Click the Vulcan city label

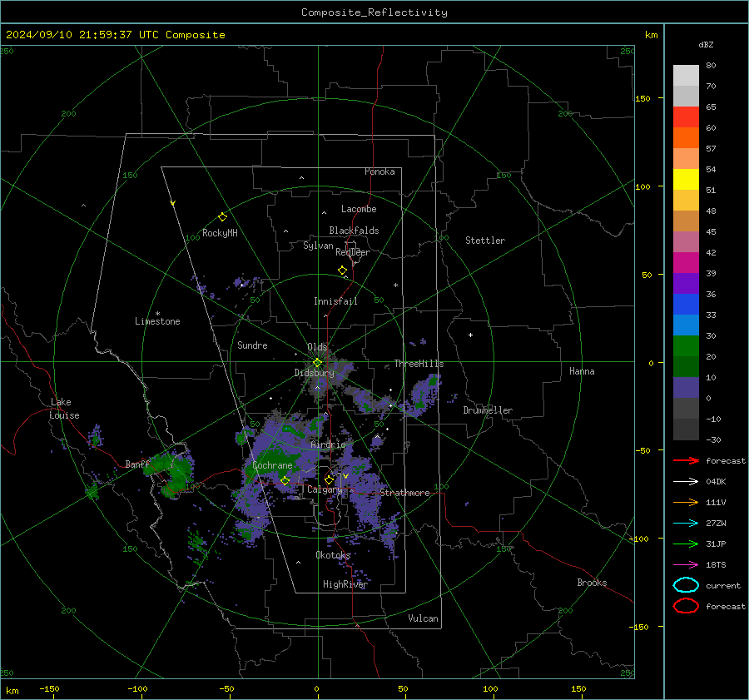423,618
